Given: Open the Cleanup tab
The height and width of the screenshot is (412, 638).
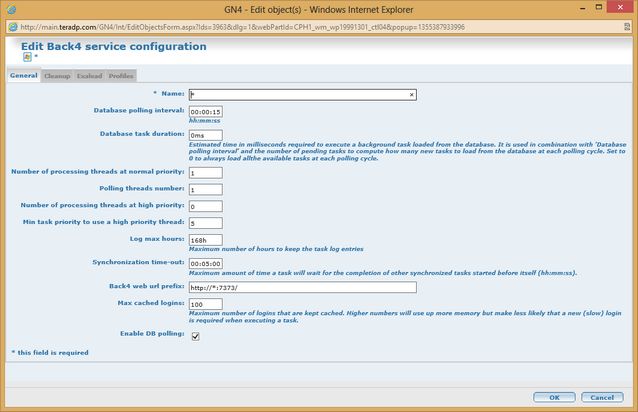Looking at the screenshot, I should (57, 76).
